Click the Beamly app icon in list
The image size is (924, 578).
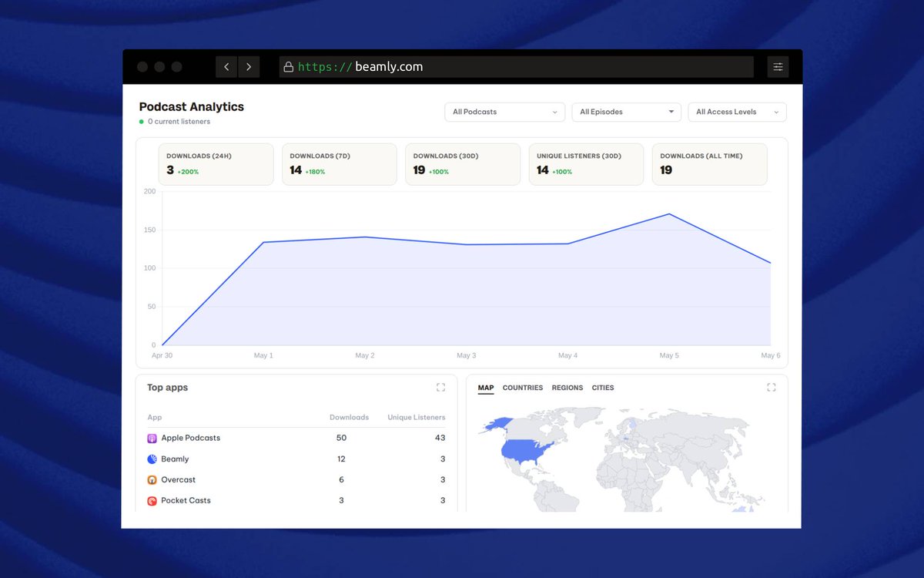click(x=152, y=459)
